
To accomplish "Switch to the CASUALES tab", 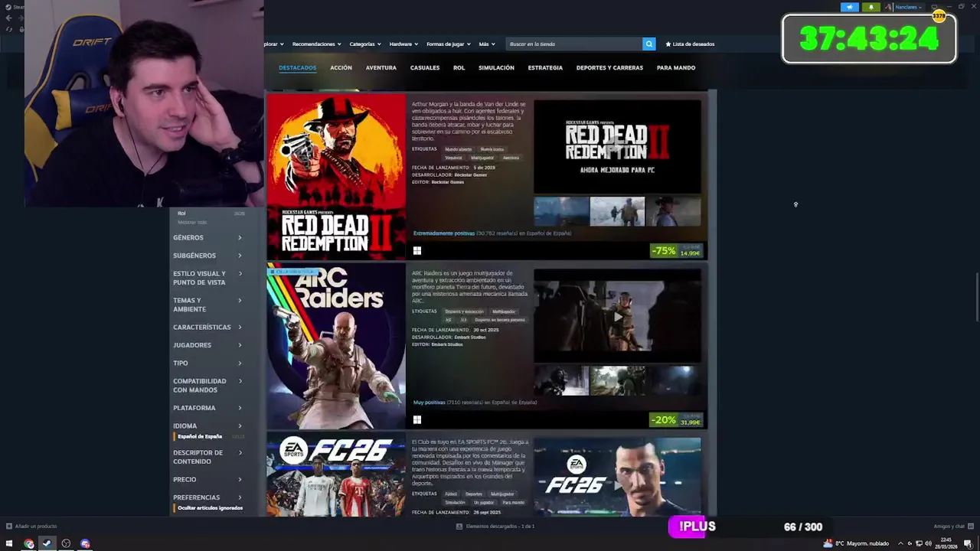I will (x=425, y=68).
